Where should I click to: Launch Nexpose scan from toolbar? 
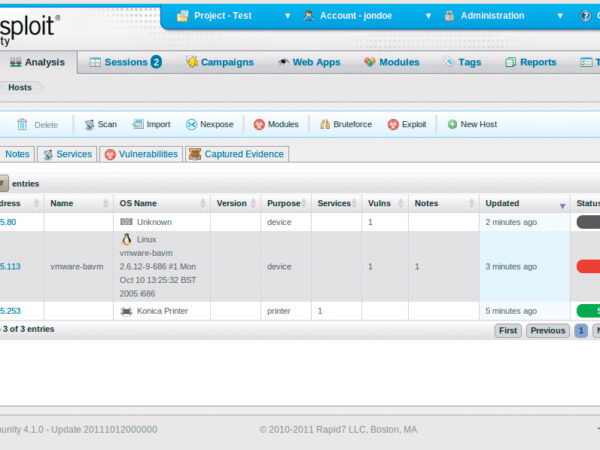coord(191,125)
